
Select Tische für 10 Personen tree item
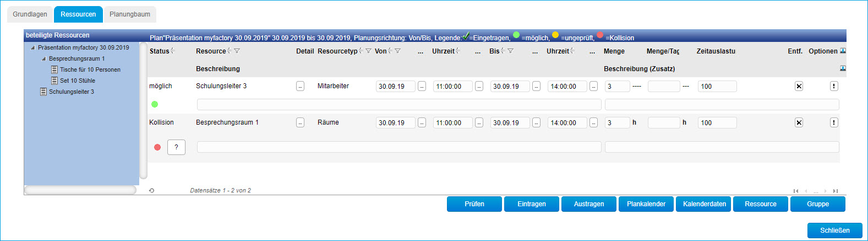[x=90, y=69]
